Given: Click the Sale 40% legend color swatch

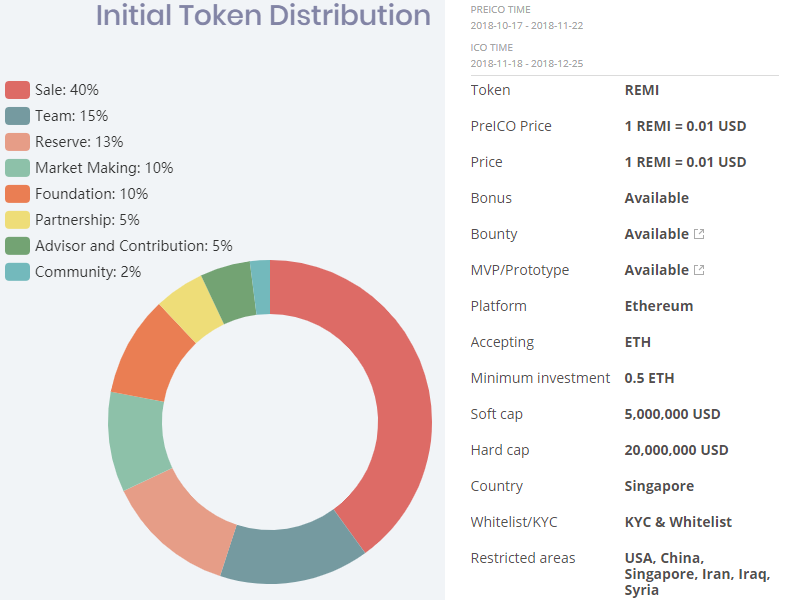Looking at the screenshot, I should (x=17, y=90).
